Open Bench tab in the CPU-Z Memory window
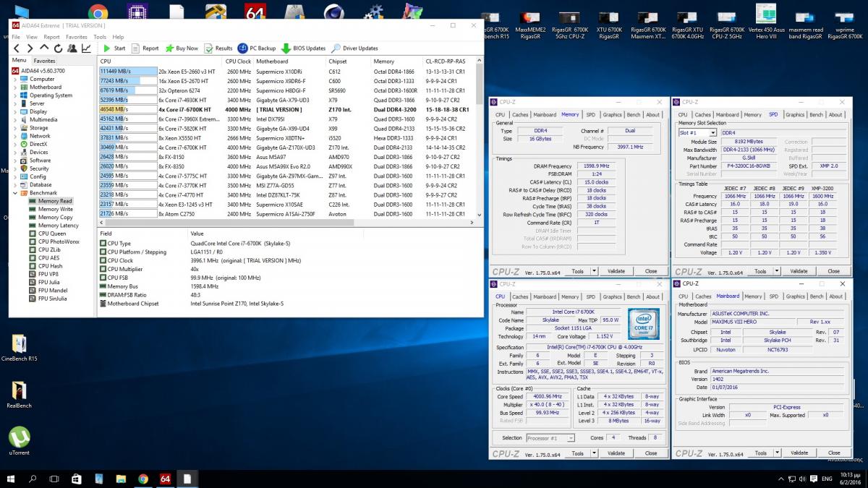The image size is (868, 488). (633, 114)
